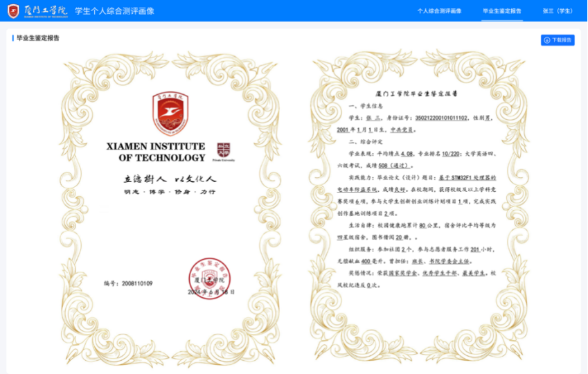Viewport: 588px width, 374px height.
Task: Click the small Private University badge
Action: coord(224,152)
